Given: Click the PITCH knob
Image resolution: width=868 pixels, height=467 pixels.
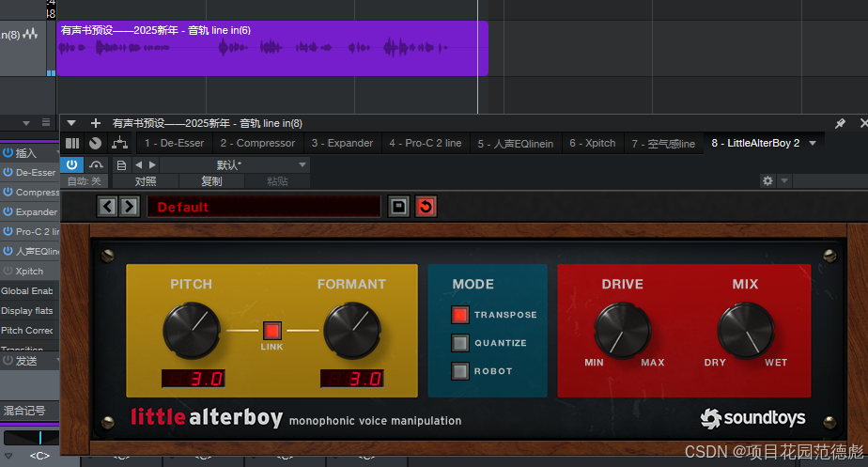Looking at the screenshot, I should (192, 330).
